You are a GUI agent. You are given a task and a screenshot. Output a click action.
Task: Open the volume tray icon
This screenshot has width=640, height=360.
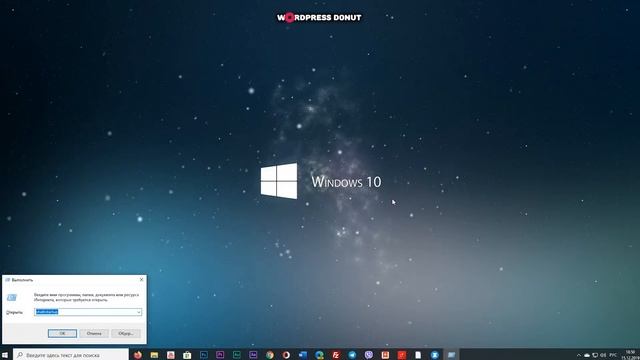(603, 355)
